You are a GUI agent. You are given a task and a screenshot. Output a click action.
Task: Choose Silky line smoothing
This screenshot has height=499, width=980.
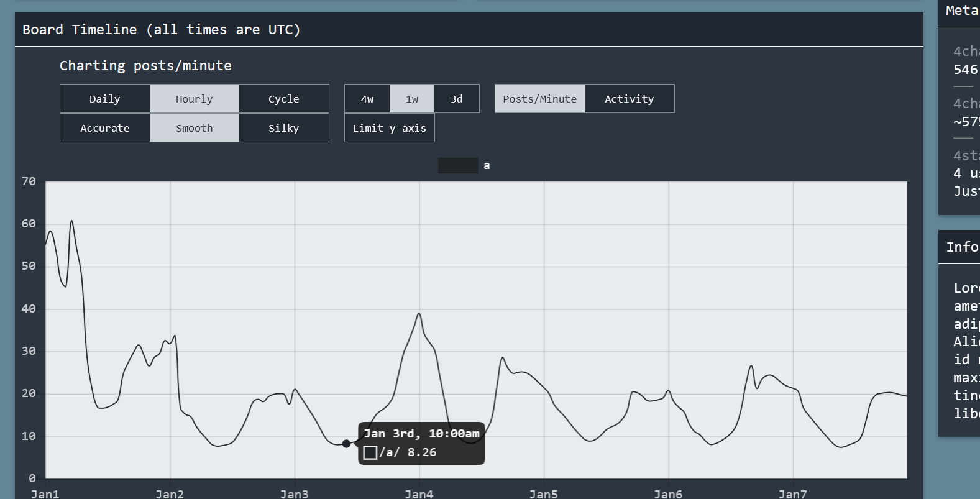coord(284,128)
